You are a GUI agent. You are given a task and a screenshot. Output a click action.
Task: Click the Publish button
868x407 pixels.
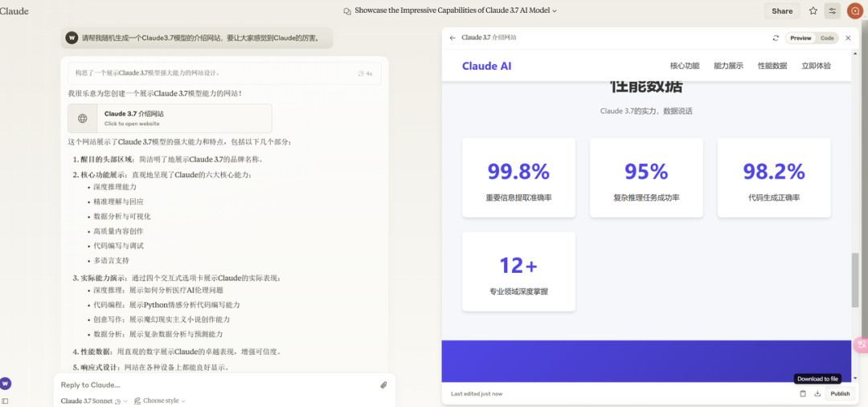(x=840, y=393)
